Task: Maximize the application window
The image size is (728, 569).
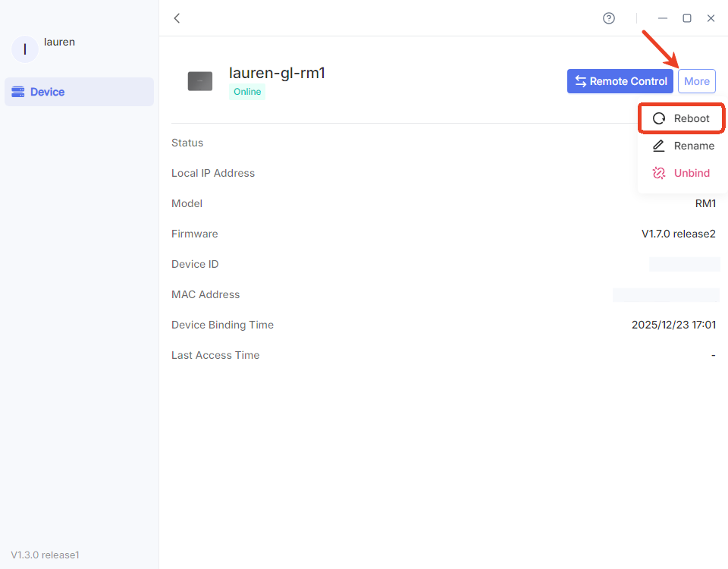Action: point(686,18)
